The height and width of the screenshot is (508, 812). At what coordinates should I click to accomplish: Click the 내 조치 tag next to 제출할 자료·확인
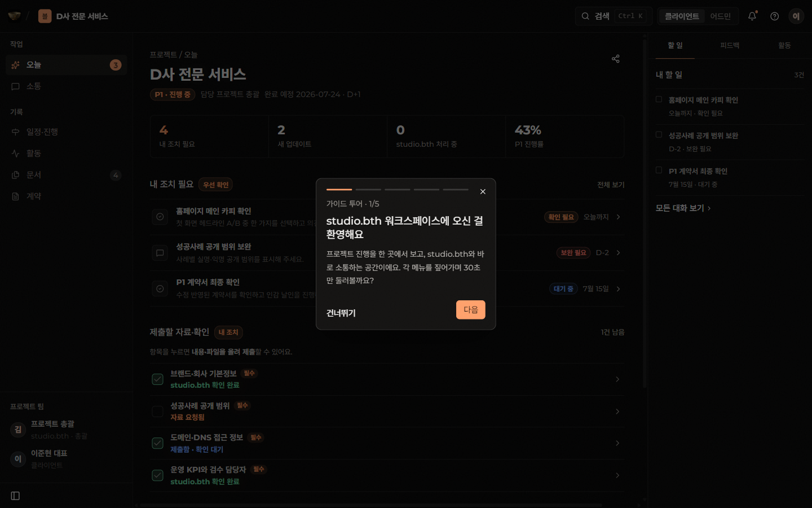pos(228,332)
